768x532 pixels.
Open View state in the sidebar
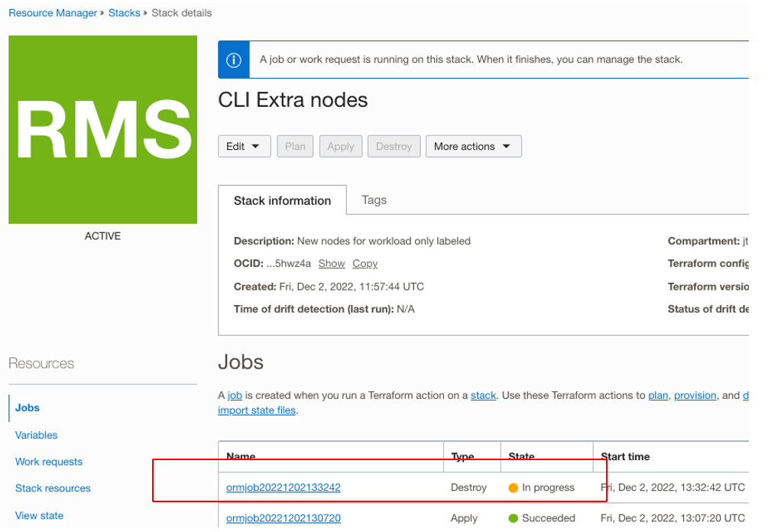pyautogui.click(x=39, y=515)
